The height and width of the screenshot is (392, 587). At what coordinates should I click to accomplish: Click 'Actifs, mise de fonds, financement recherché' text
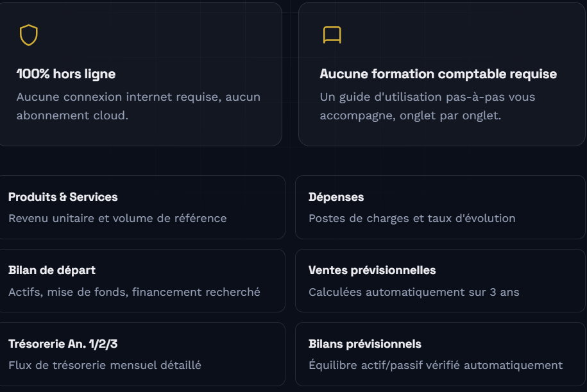134,292
